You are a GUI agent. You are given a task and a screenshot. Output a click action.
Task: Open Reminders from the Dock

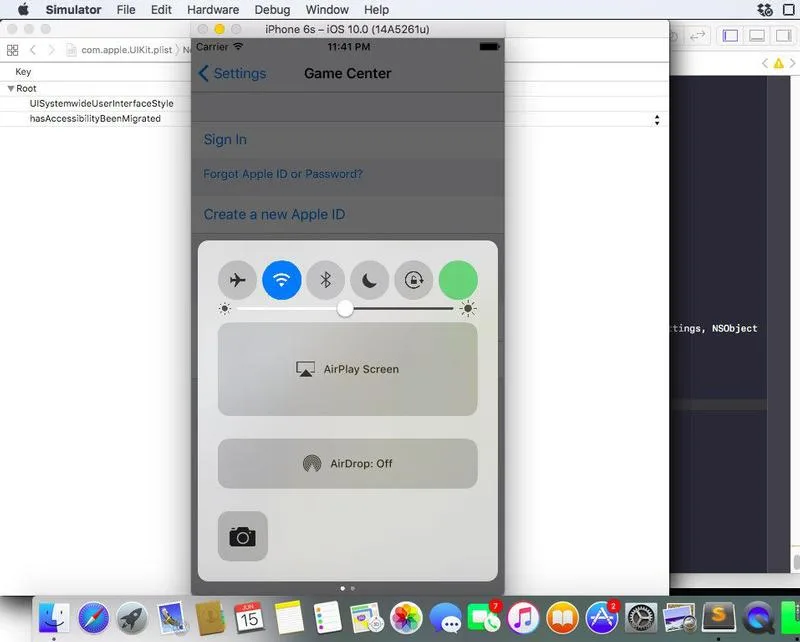tap(328, 618)
